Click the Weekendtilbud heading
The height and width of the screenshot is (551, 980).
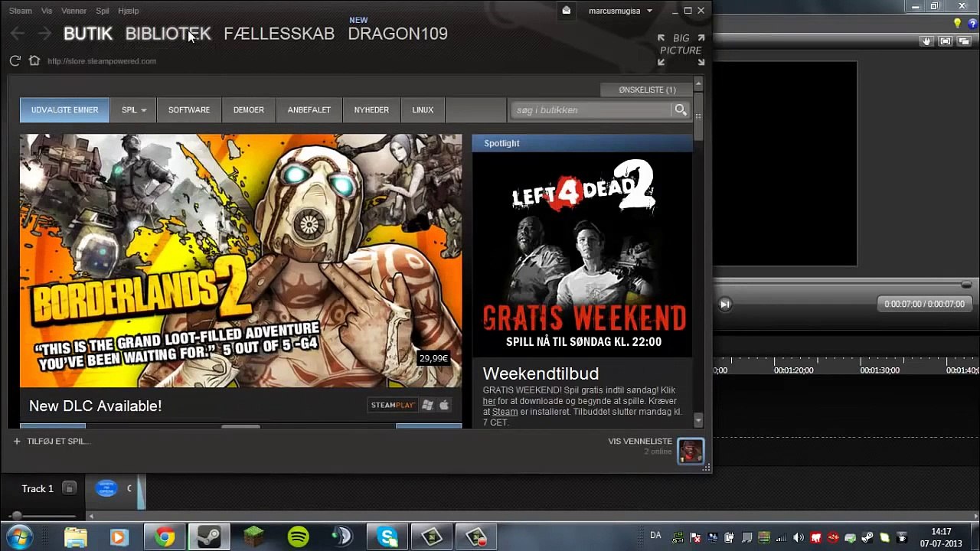[541, 373]
